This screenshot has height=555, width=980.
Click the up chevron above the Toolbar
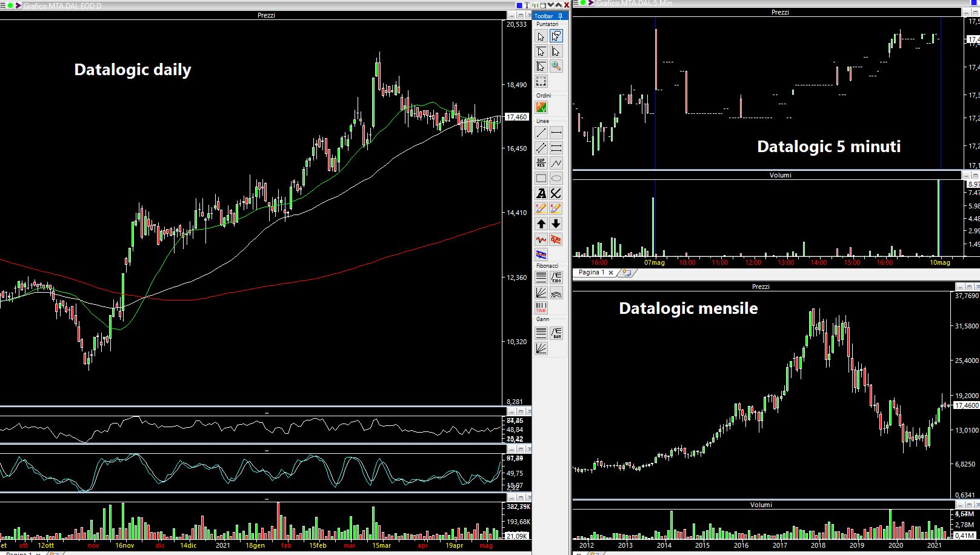(558, 5)
